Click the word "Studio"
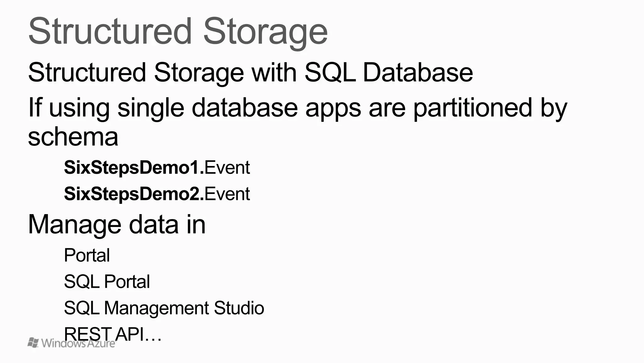Image resolution: width=644 pixels, height=363 pixels. pos(239,308)
